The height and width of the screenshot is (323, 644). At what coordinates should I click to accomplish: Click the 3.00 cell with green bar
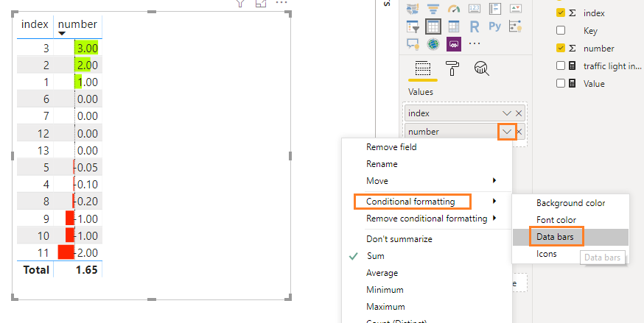point(78,48)
